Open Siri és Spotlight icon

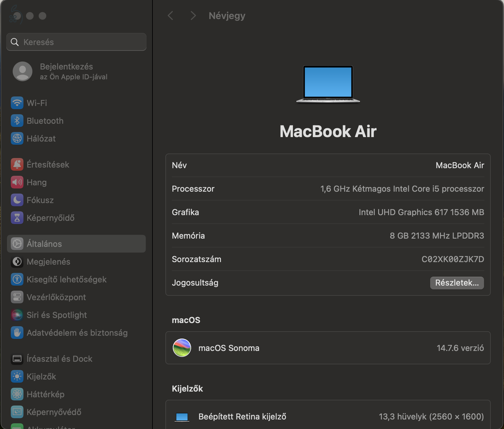pos(17,315)
